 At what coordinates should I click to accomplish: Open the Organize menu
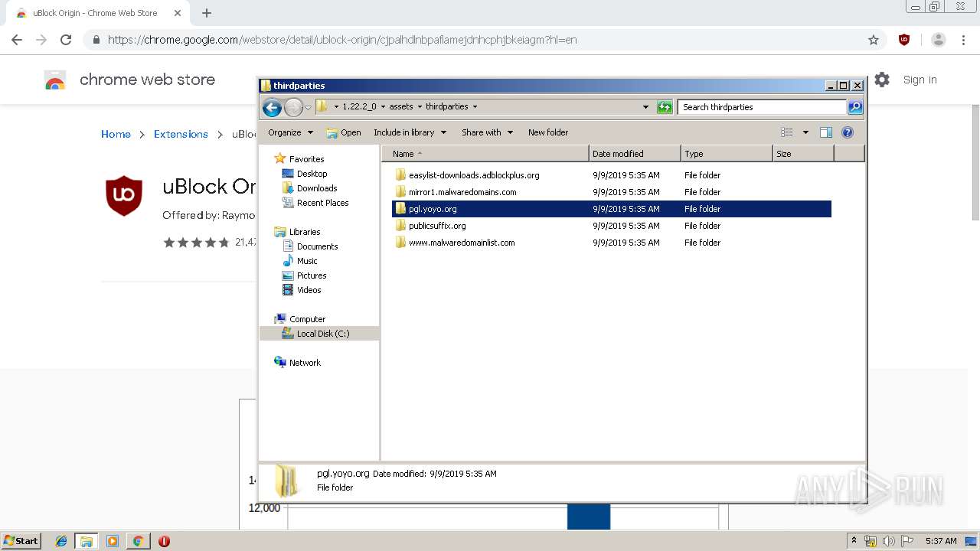[x=290, y=132]
